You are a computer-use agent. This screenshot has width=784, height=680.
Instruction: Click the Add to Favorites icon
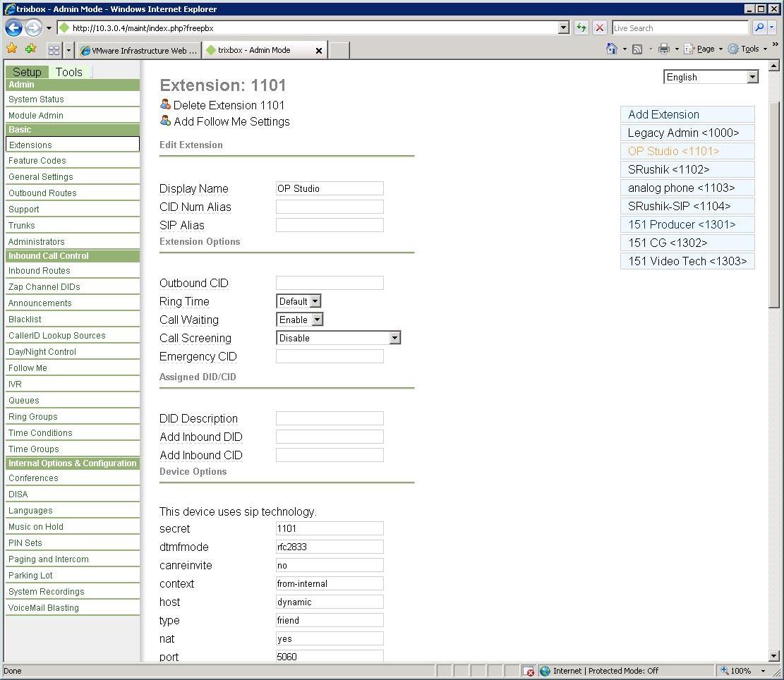[30, 49]
